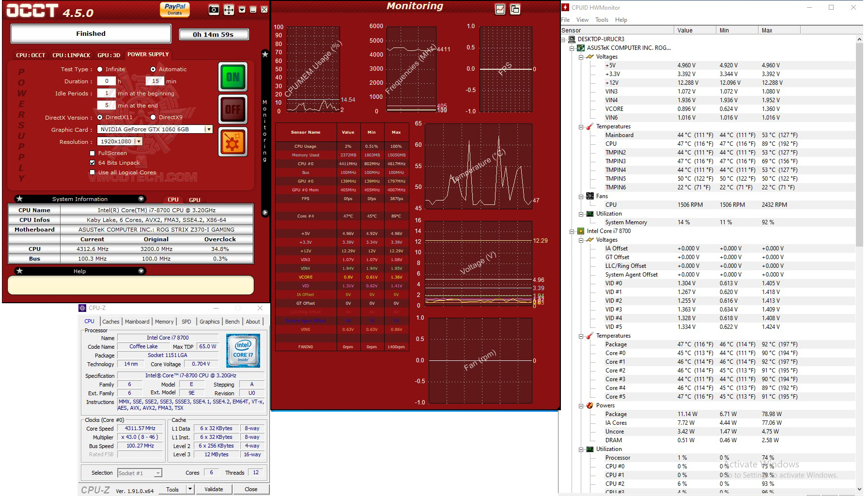Switch to the CPU:OCCT tab
868x496 pixels.
click(31, 55)
